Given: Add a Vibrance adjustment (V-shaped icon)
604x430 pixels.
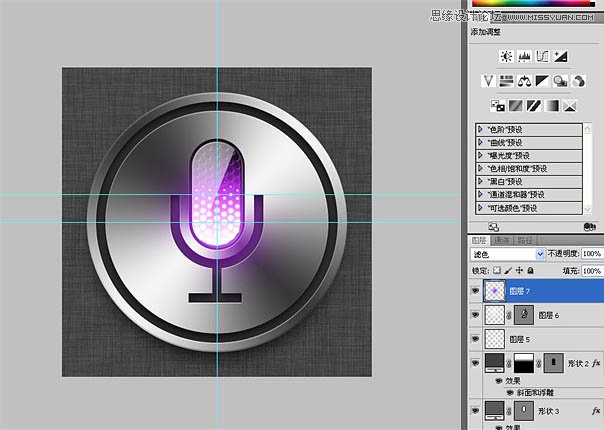Looking at the screenshot, I should coord(488,81).
